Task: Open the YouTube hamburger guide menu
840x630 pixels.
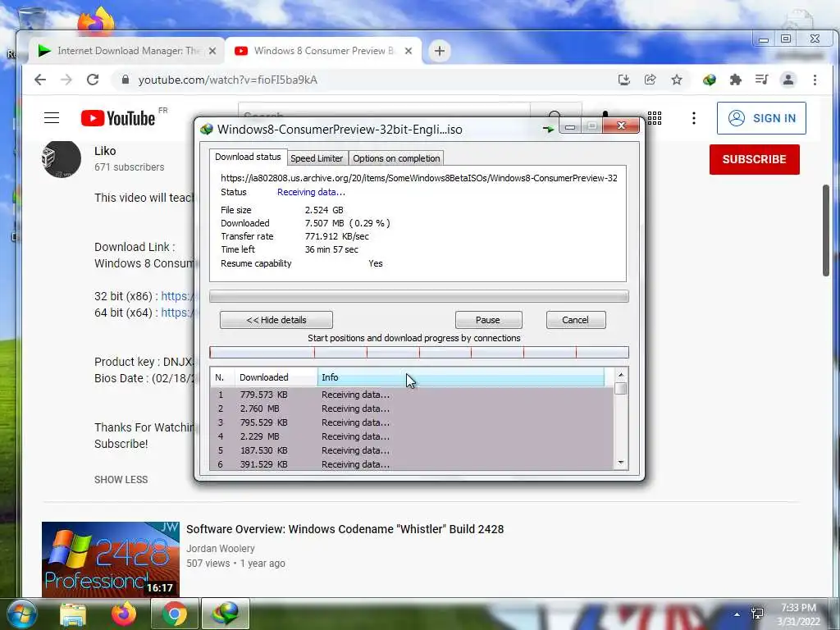Action: [x=52, y=118]
